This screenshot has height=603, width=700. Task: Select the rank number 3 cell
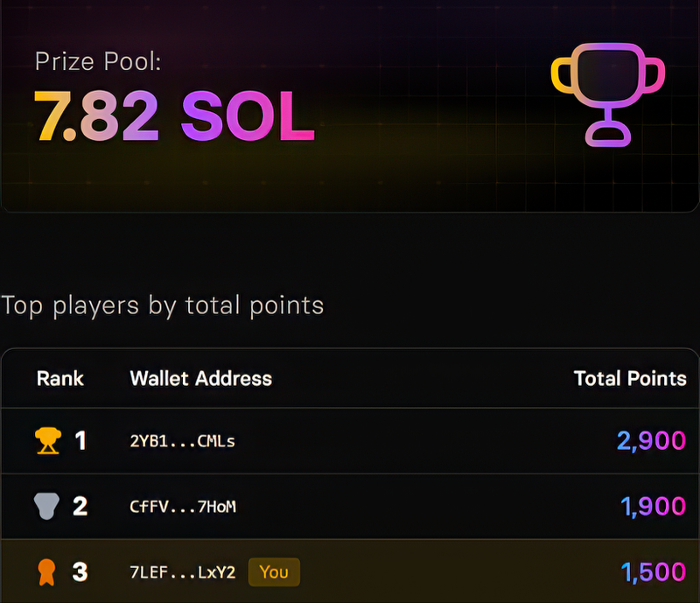coord(80,572)
